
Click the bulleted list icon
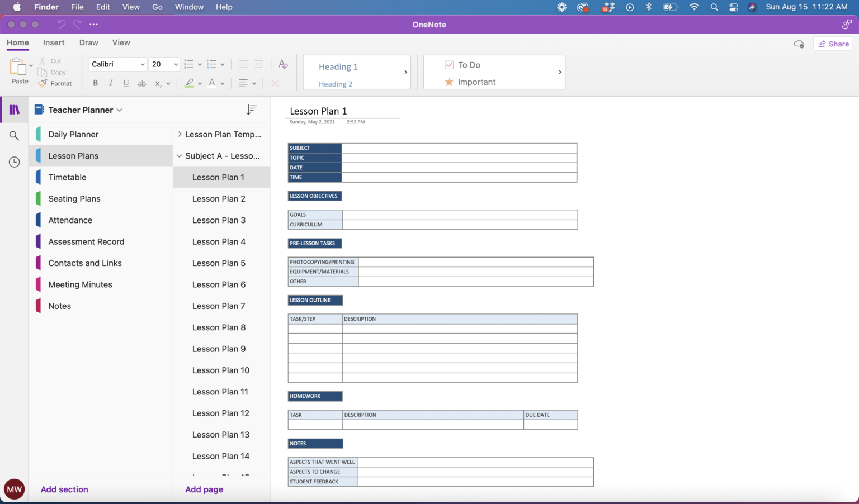(x=189, y=64)
